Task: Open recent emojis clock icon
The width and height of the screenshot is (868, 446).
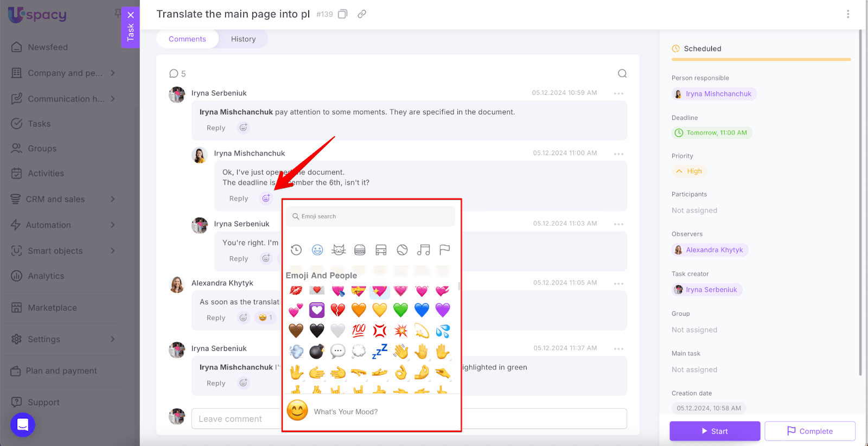Action: (296, 250)
